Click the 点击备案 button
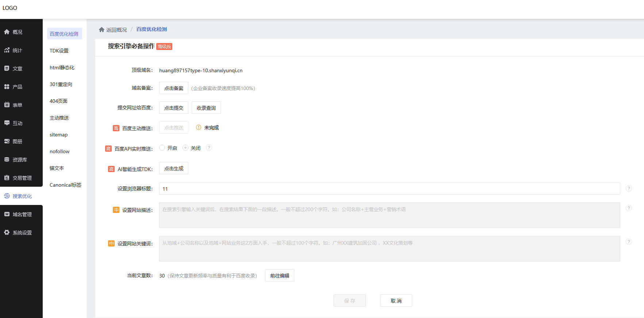644x318 pixels. (x=174, y=88)
